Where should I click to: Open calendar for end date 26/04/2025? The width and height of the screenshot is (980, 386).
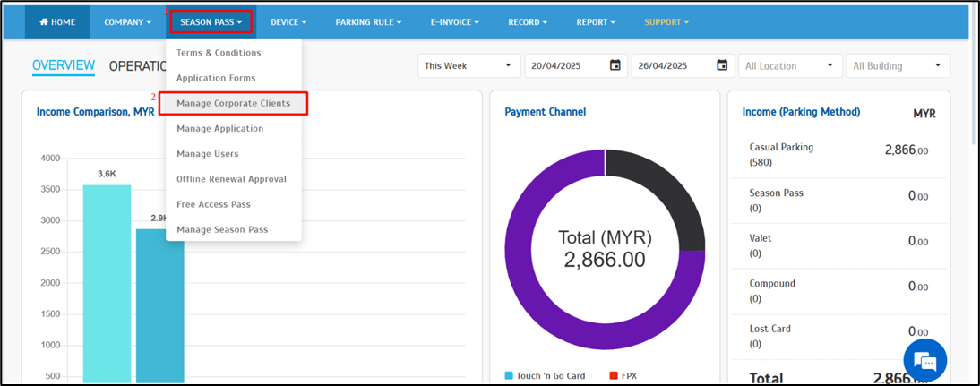(x=722, y=65)
